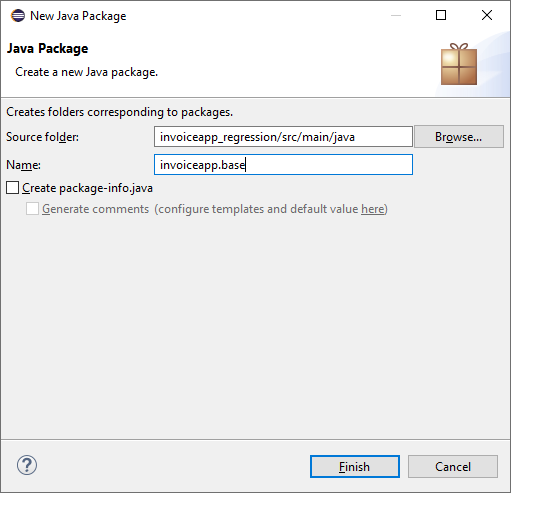The height and width of the screenshot is (510, 535).
Task: Focus the Source folder text field
Action: [283, 137]
